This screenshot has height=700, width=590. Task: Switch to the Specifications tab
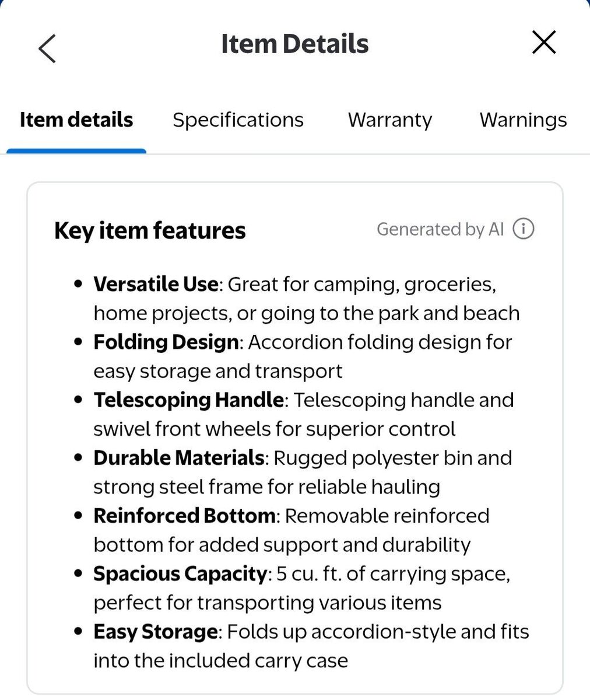pos(238,120)
